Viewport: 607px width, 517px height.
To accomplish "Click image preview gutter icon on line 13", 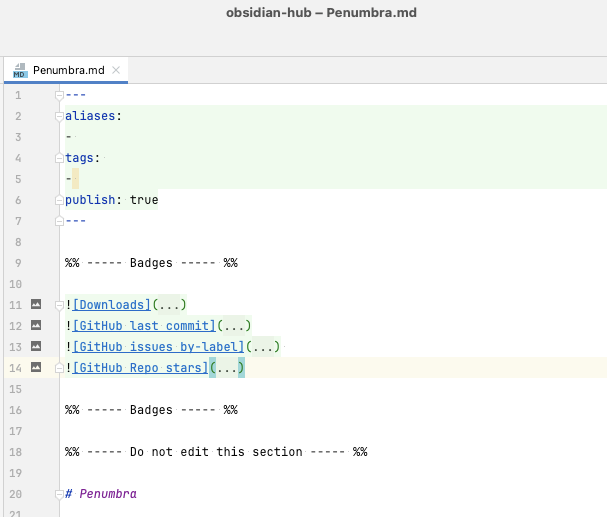I will [36, 346].
